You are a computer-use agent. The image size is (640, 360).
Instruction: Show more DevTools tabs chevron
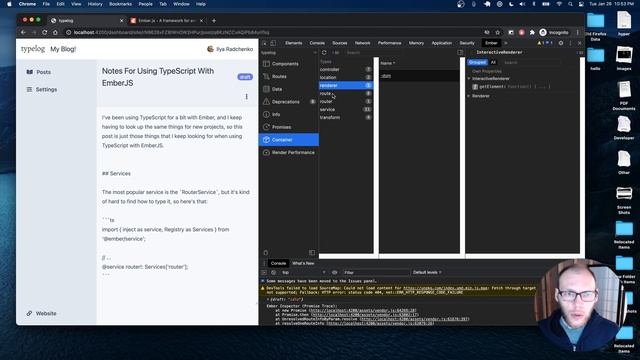[x=506, y=43]
